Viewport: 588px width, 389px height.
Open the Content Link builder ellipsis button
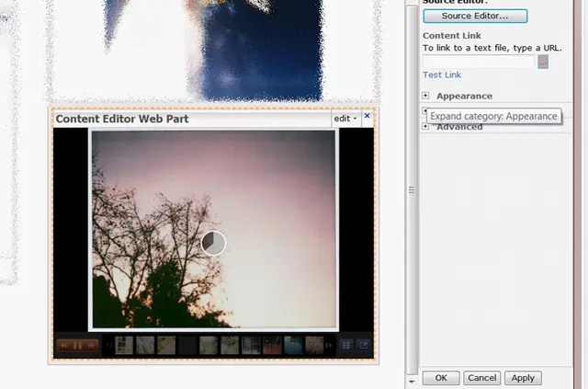coord(543,62)
